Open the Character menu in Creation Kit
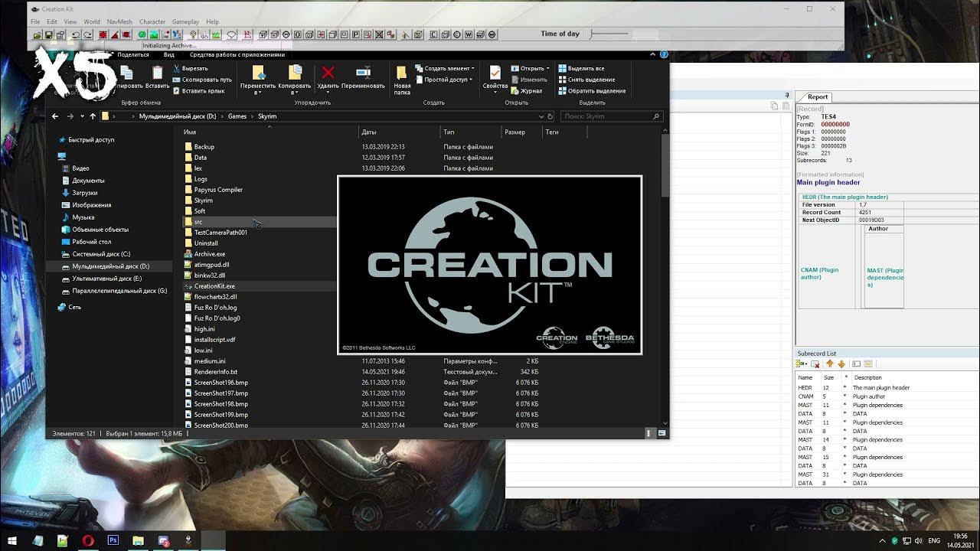 click(x=152, y=22)
